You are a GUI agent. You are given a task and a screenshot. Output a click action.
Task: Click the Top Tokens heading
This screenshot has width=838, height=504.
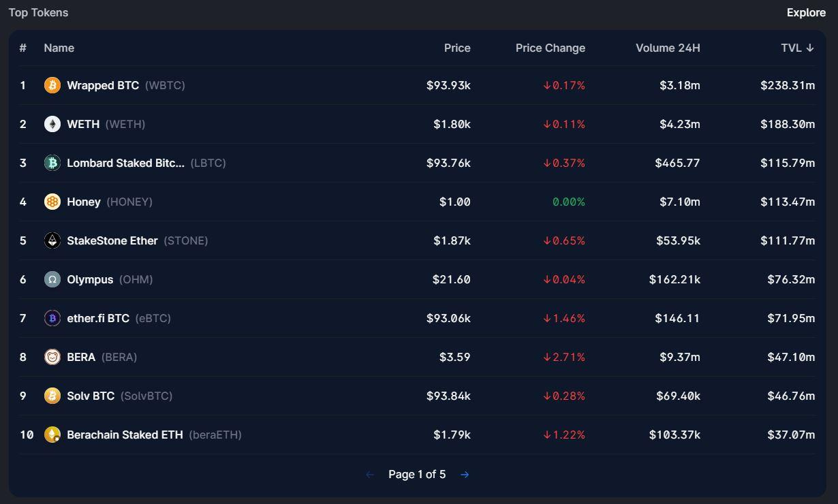[38, 13]
